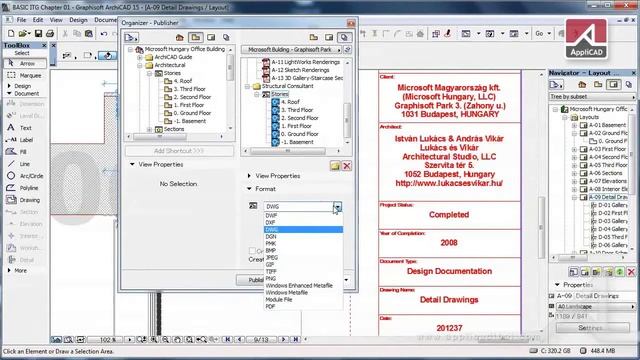Image resolution: width=640 pixels, height=360 pixels.
Task: Open View Map in Organizer left pane
Action: click(x=196, y=38)
